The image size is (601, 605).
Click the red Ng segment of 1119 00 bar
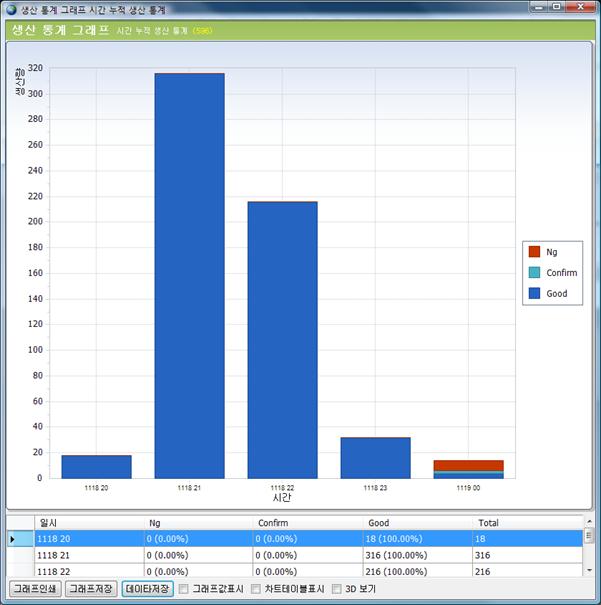(x=469, y=465)
